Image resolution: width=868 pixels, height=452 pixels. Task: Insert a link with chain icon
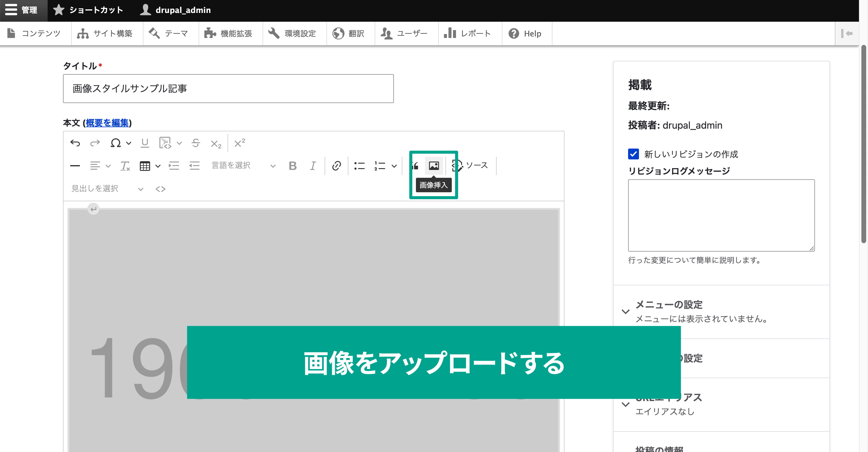pyautogui.click(x=336, y=166)
